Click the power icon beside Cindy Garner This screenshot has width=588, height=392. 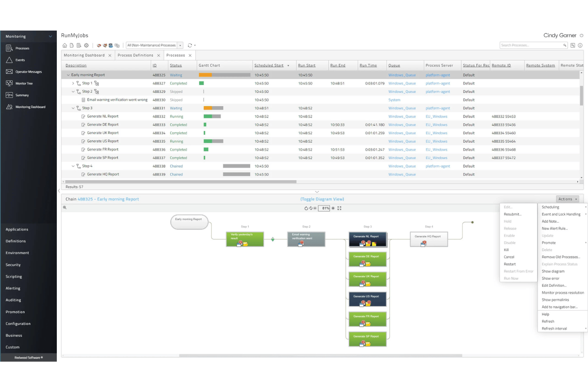[581, 35]
